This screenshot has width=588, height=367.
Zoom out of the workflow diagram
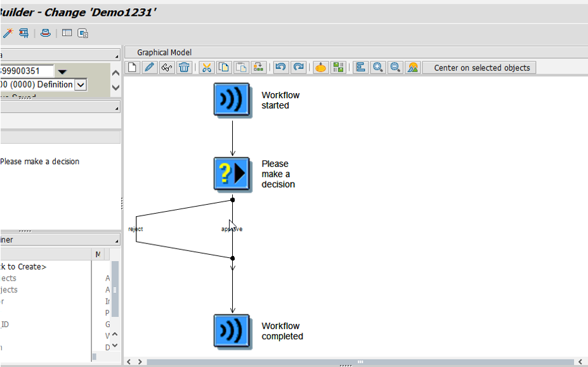pos(395,67)
